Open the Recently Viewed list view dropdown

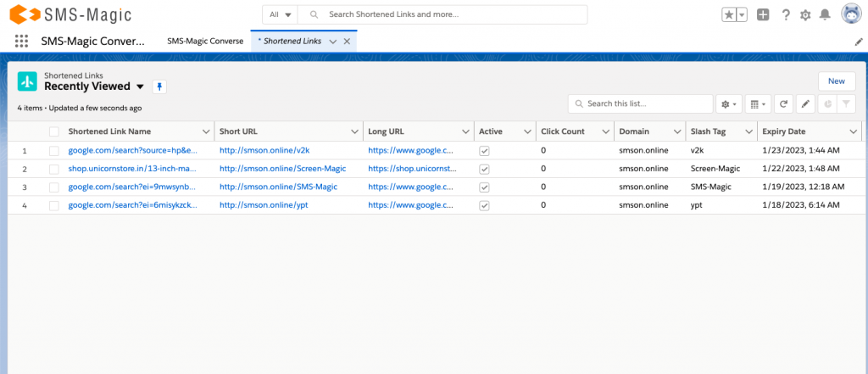click(x=140, y=87)
